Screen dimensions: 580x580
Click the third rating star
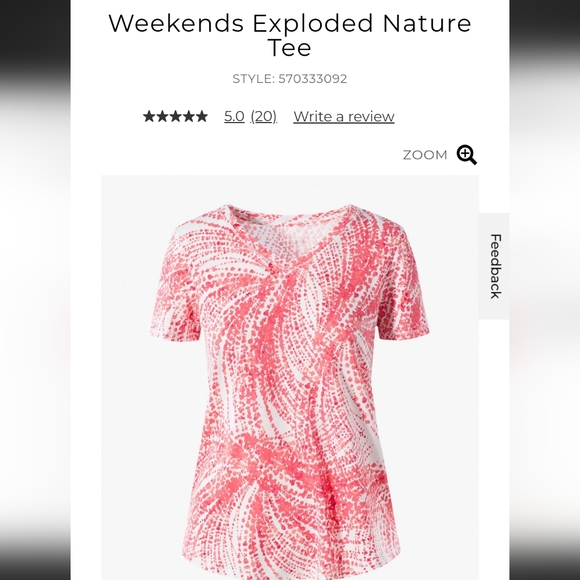point(175,117)
